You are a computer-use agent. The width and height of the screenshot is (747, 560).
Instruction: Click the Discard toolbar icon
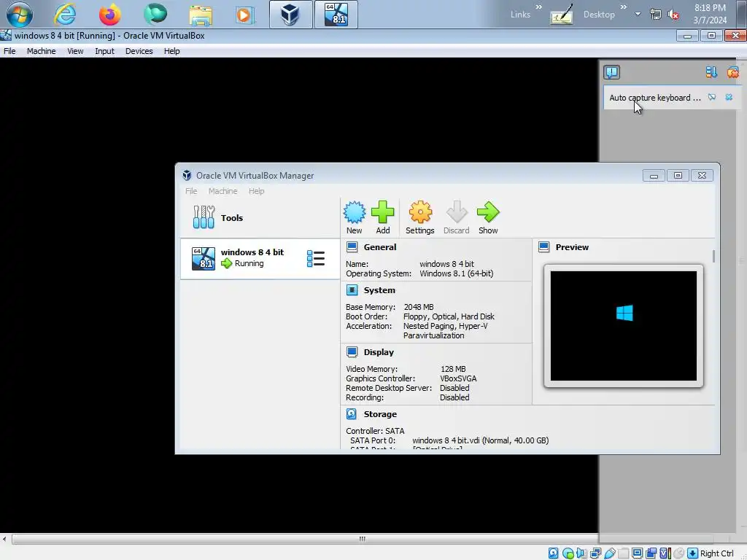point(457,218)
